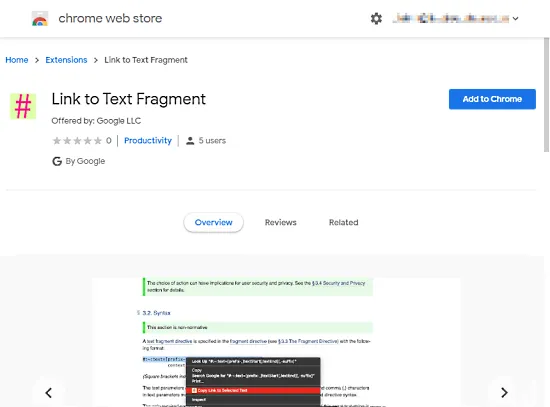Click 'Link to Text Fragment' breadcrumb text
Image resolution: width=550 pixels, height=407 pixels.
click(146, 60)
